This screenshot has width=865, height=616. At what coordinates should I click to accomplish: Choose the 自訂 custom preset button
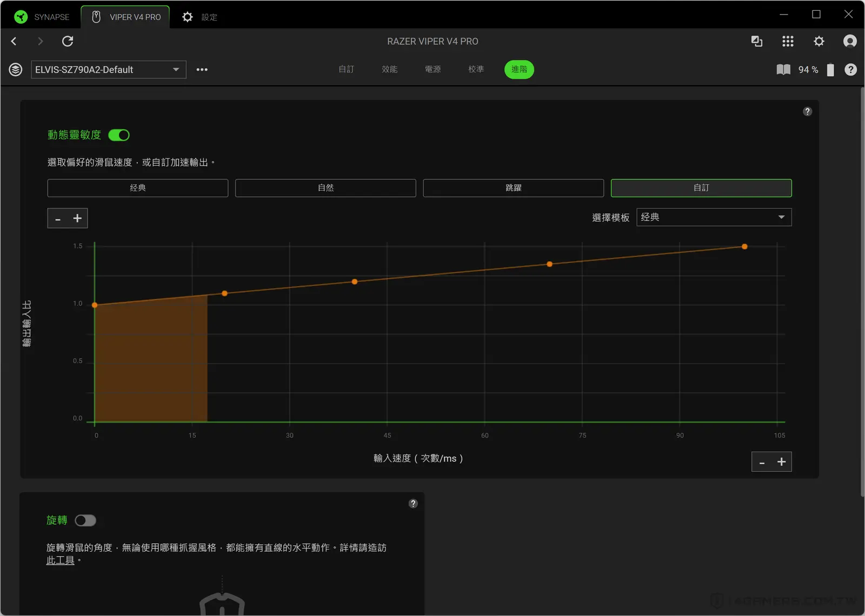(x=701, y=188)
